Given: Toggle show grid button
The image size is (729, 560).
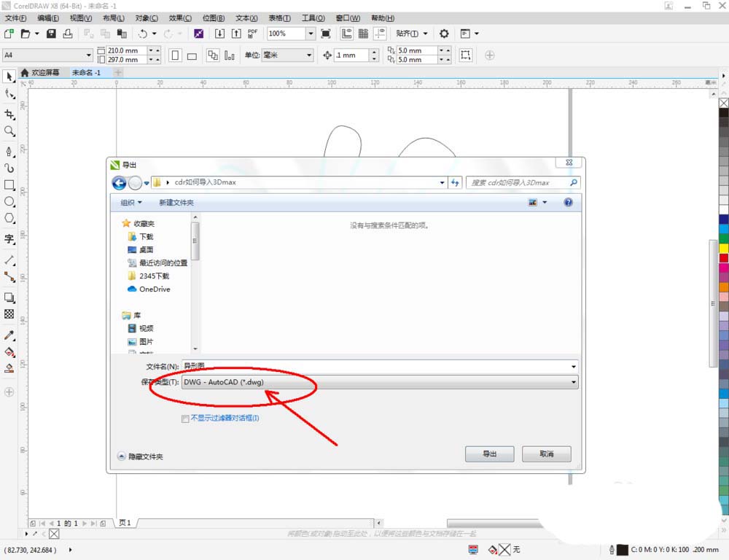Looking at the screenshot, I should (x=363, y=34).
